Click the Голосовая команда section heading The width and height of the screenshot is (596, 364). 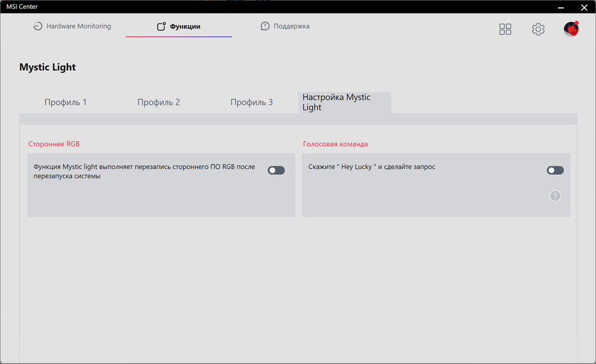pos(335,144)
